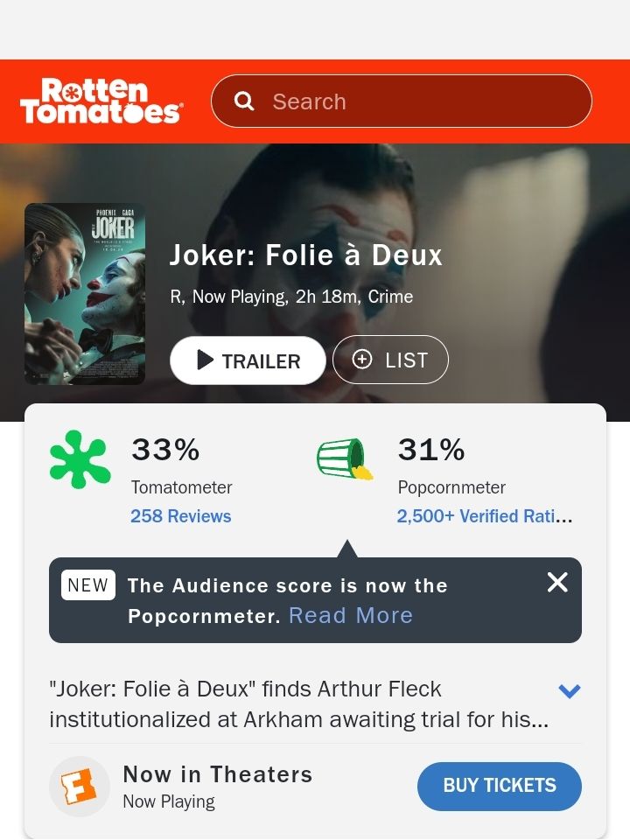Click the magnifying glass search icon
Viewport: 630px width, 840px height.
pyautogui.click(x=244, y=101)
